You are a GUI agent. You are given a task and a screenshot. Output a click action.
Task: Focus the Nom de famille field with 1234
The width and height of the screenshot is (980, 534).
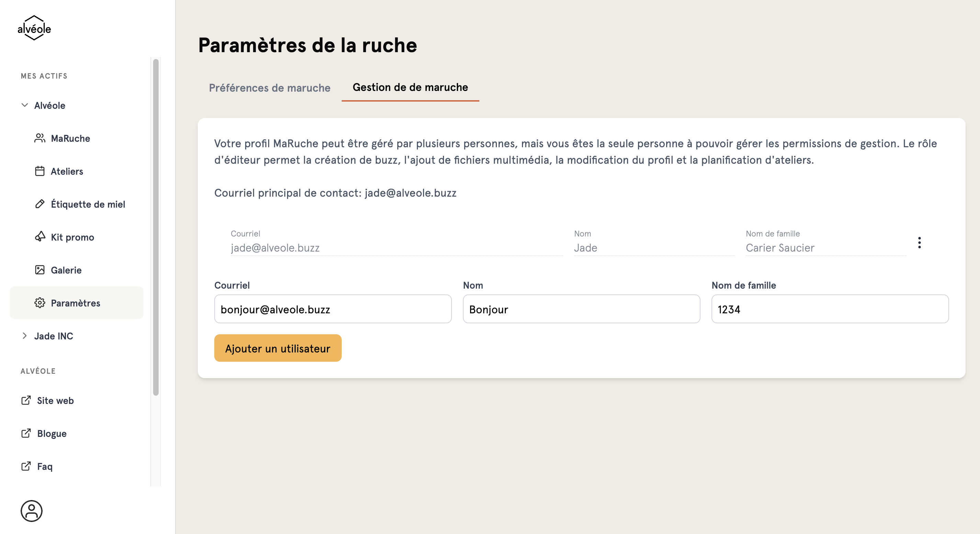pyautogui.click(x=830, y=309)
